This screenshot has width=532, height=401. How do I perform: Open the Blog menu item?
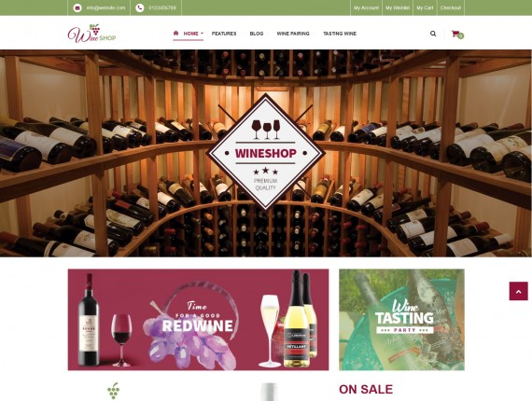[257, 34]
